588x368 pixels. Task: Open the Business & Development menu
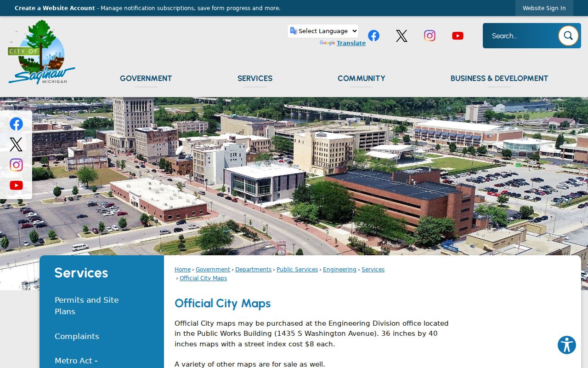tap(499, 78)
